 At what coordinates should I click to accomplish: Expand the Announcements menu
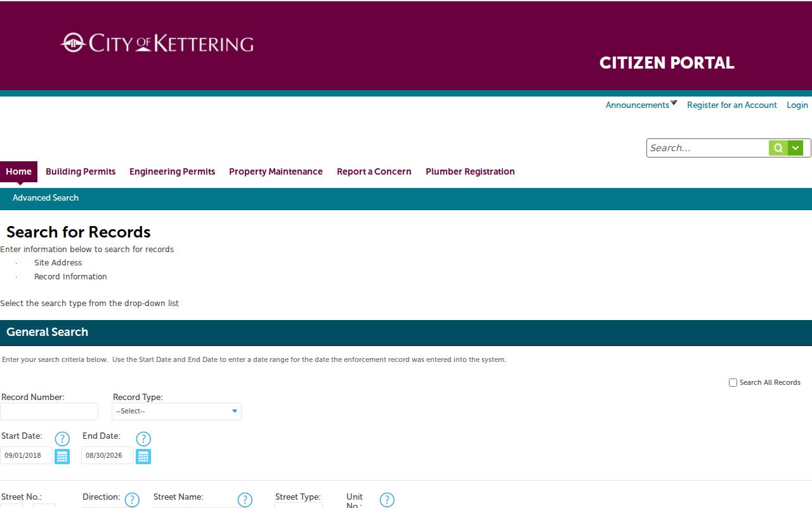tap(641, 105)
